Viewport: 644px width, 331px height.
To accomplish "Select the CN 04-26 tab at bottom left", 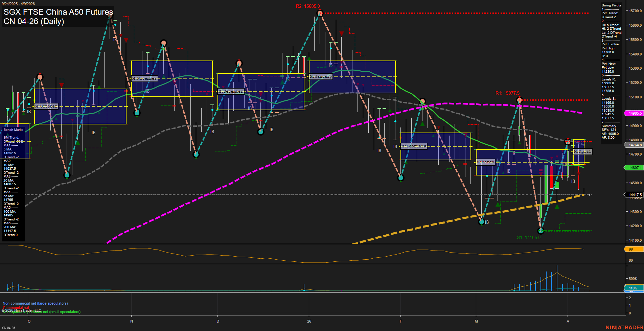I will [8, 327].
